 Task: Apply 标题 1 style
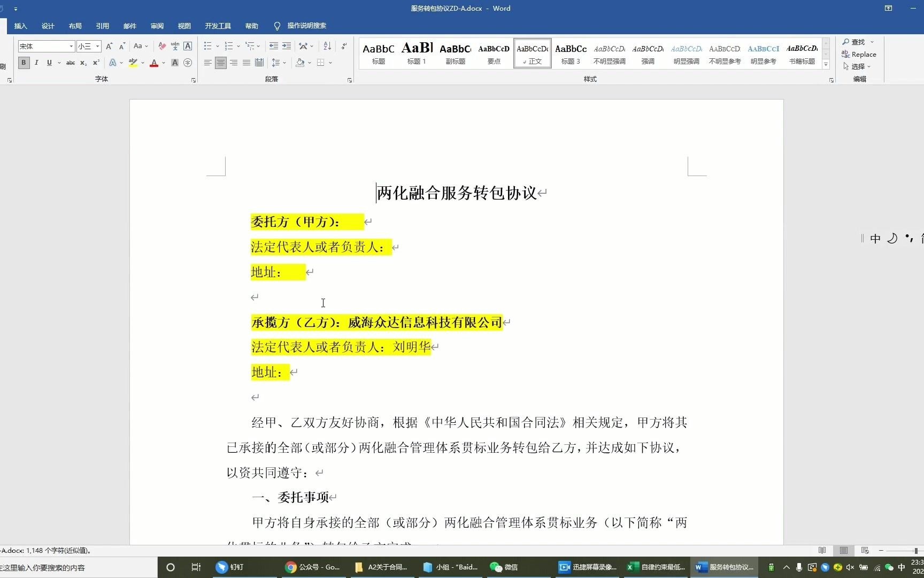(x=417, y=53)
